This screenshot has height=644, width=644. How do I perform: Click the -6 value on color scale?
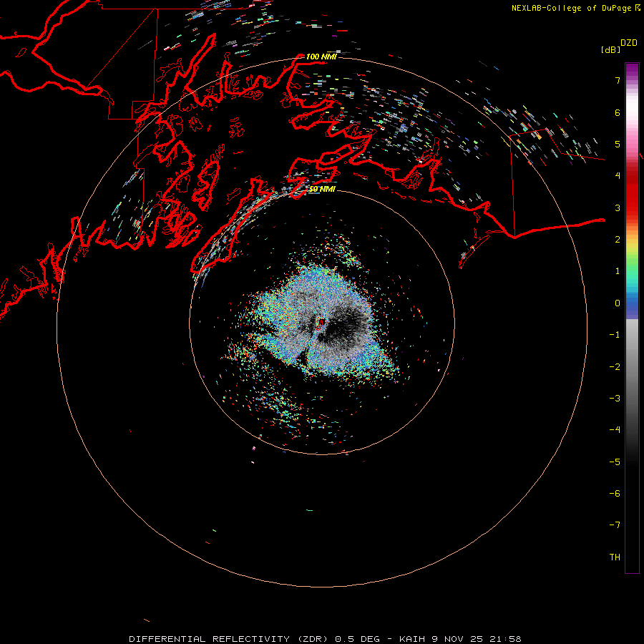(615, 494)
